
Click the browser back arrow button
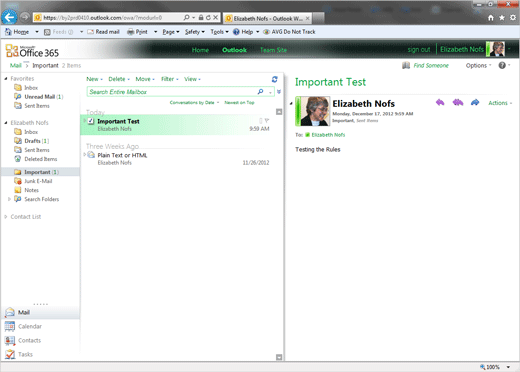pos(9,17)
